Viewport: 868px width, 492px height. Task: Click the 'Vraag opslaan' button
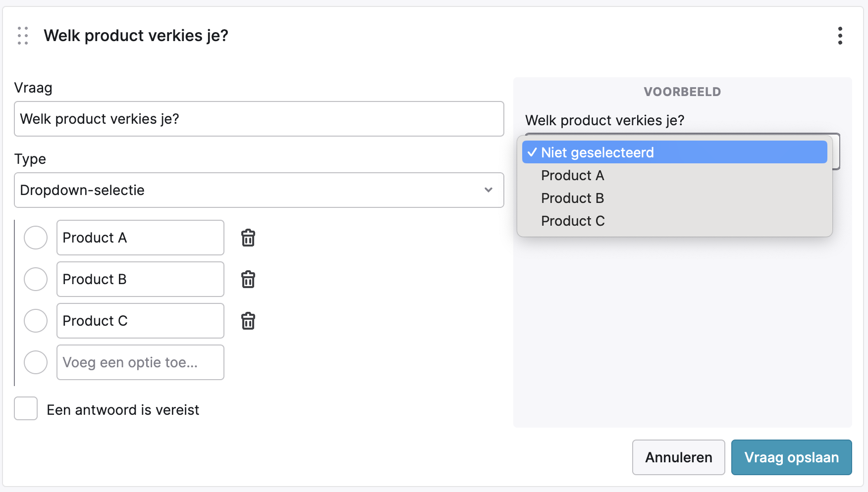tap(791, 457)
